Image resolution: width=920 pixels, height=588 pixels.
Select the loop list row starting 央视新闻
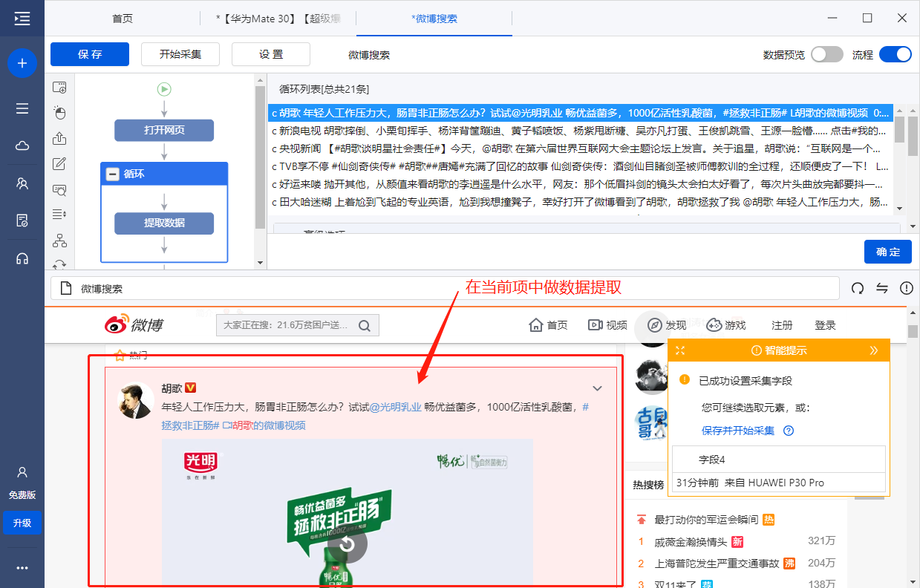(x=581, y=148)
